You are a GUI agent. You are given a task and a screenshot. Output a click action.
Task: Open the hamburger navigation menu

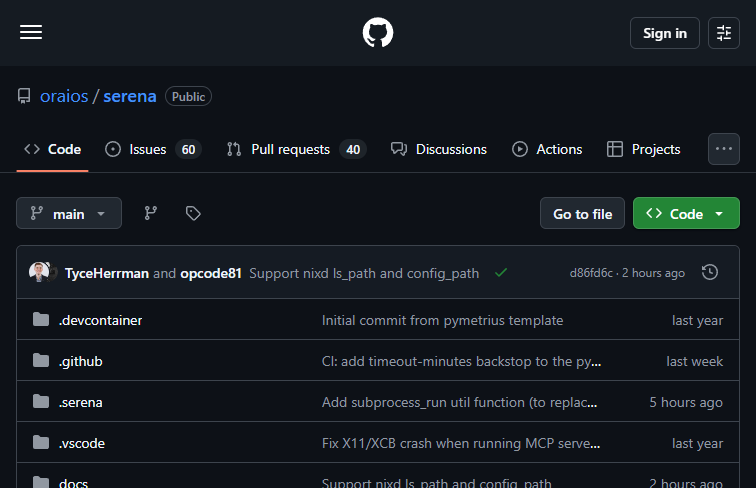point(31,32)
